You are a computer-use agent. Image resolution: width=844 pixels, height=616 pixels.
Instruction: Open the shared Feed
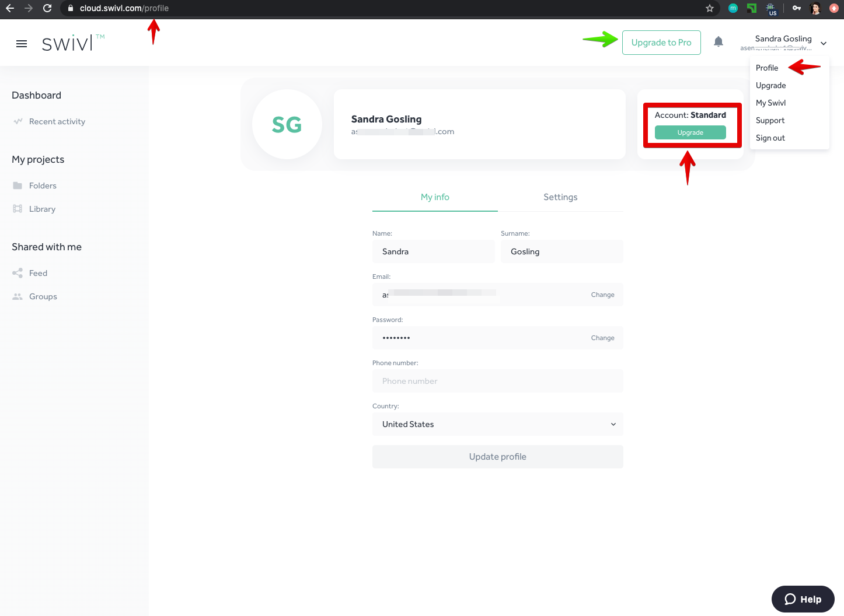[x=38, y=273]
